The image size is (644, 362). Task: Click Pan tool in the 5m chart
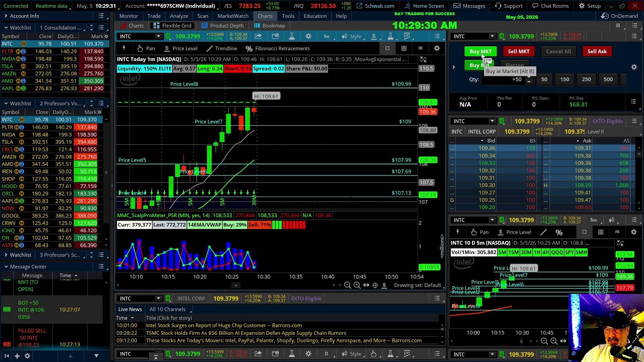[479, 232]
